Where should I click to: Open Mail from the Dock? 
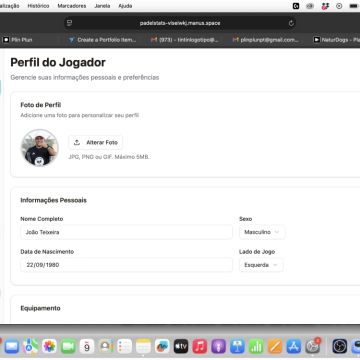point(12,347)
